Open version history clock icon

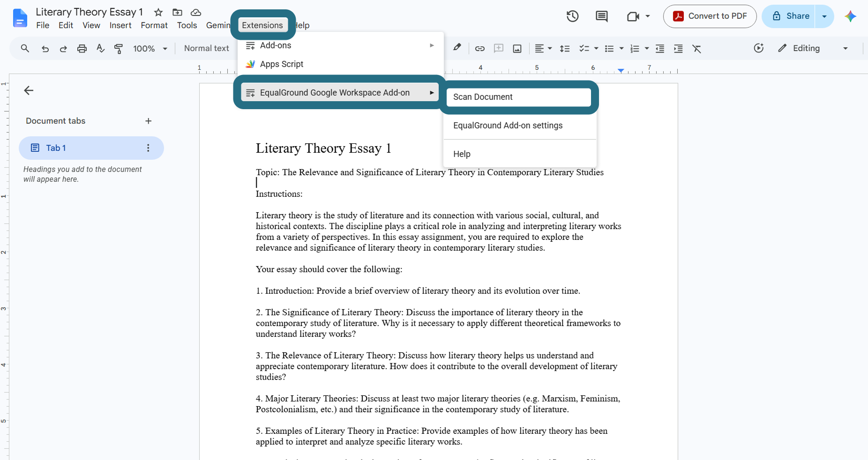[x=572, y=16]
